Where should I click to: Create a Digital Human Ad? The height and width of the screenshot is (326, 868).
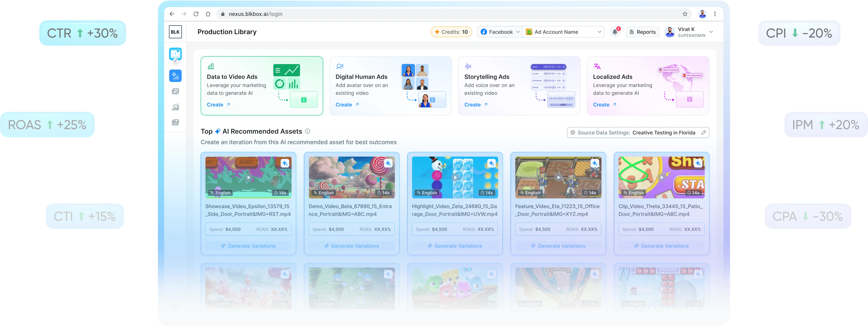click(x=347, y=105)
